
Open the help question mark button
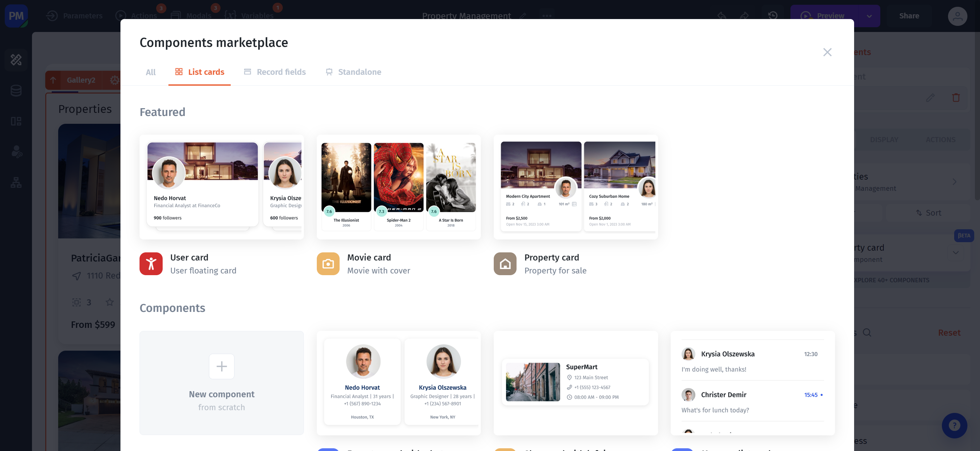point(954,425)
